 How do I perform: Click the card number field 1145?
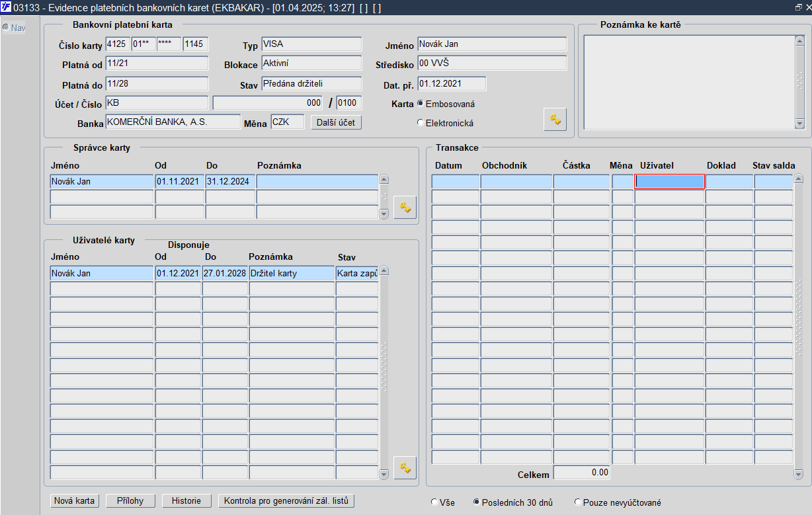(x=196, y=44)
